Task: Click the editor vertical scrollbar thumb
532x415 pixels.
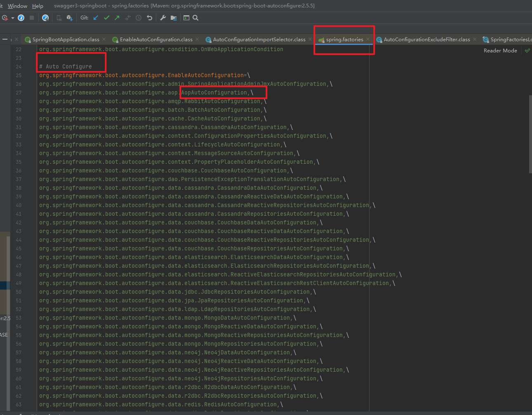Action: pyautogui.click(x=530, y=134)
